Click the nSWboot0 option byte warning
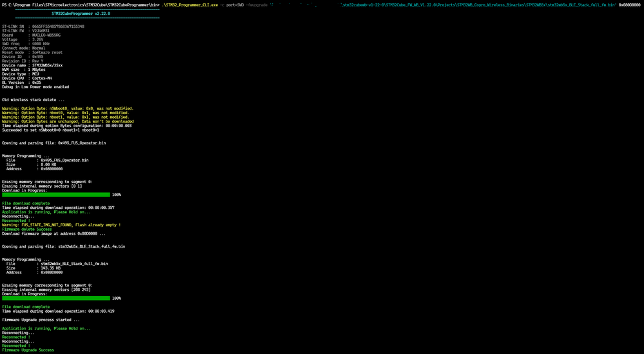The width and height of the screenshot is (644, 354). (x=68, y=108)
